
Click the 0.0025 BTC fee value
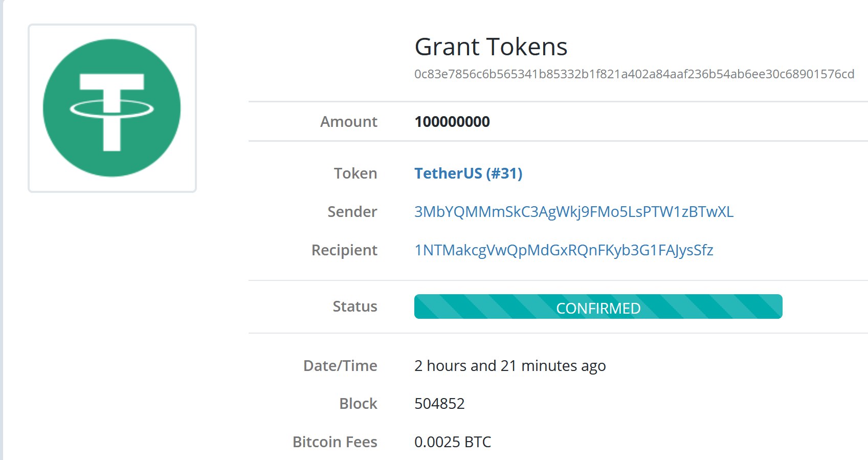coord(452,442)
